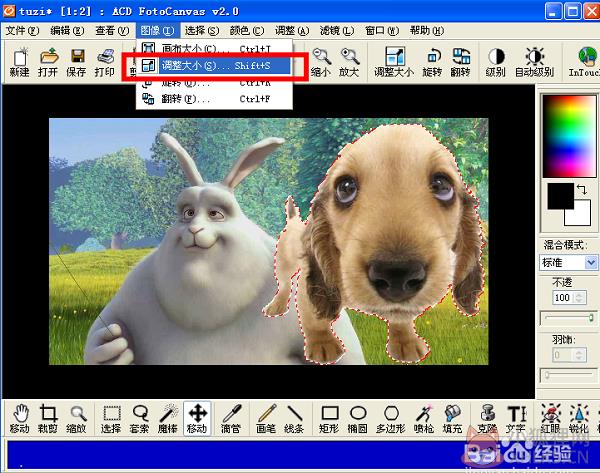Select the 矩形 (Rectangle) tool
600x473 pixels.
[329, 419]
